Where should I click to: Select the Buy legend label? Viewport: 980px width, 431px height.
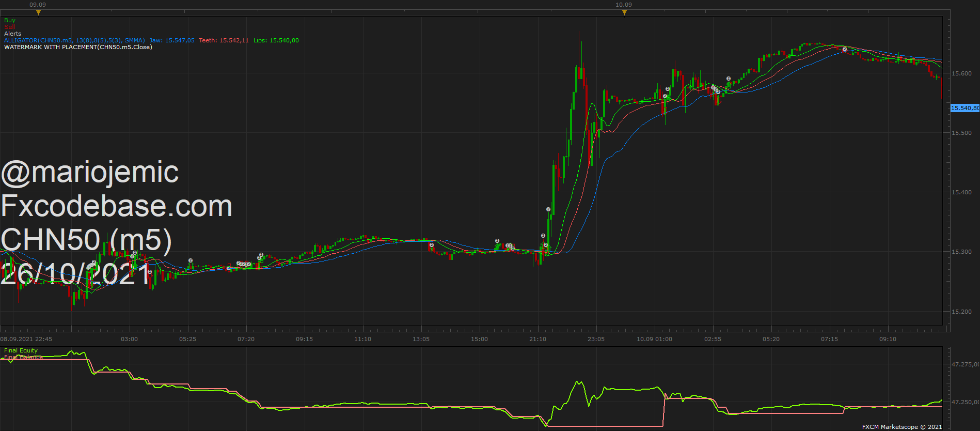coord(10,20)
